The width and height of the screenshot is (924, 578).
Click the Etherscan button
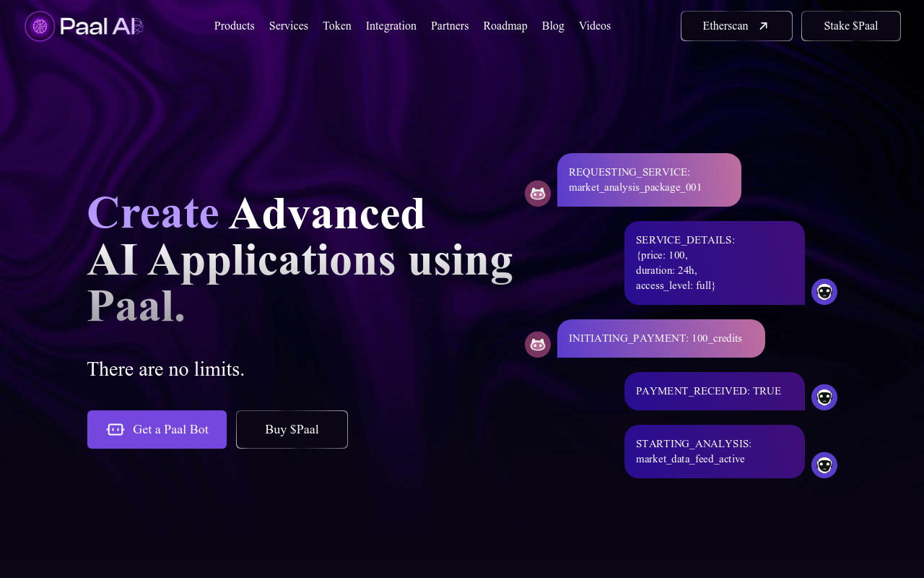pos(736,26)
